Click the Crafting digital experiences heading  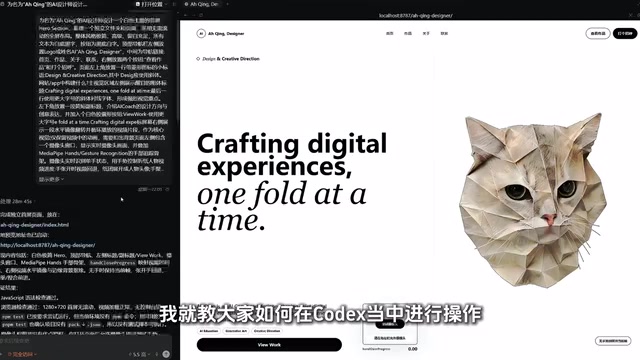click(291, 155)
